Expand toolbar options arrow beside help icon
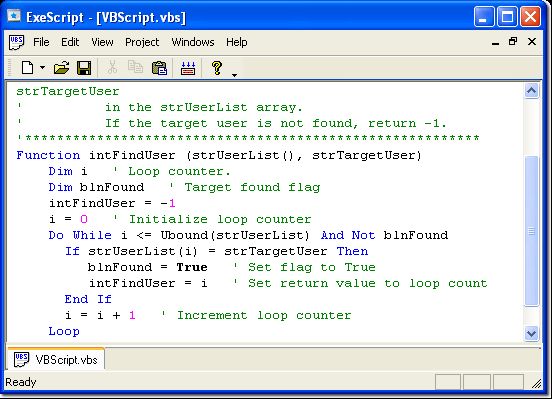This screenshot has width=552, height=399. coord(234,75)
